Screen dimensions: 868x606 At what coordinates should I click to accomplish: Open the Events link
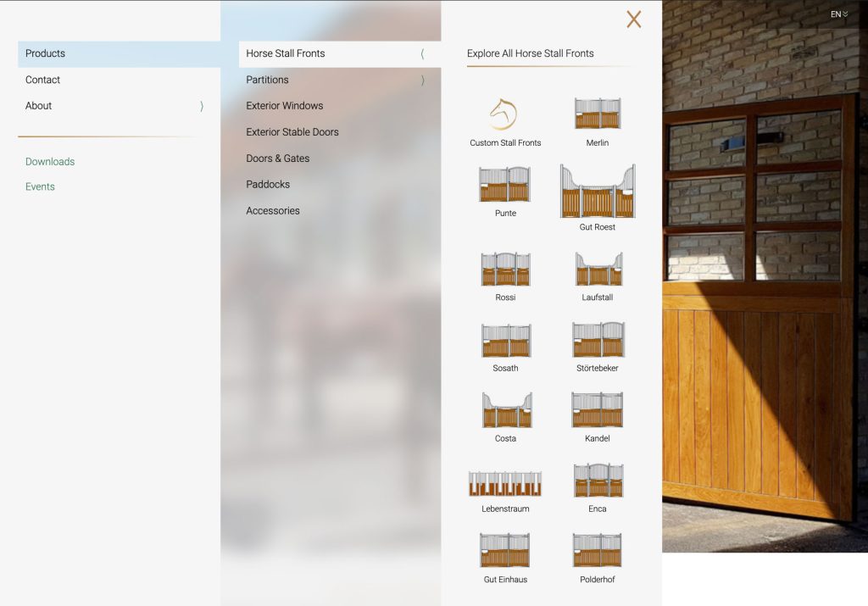point(40,187)
